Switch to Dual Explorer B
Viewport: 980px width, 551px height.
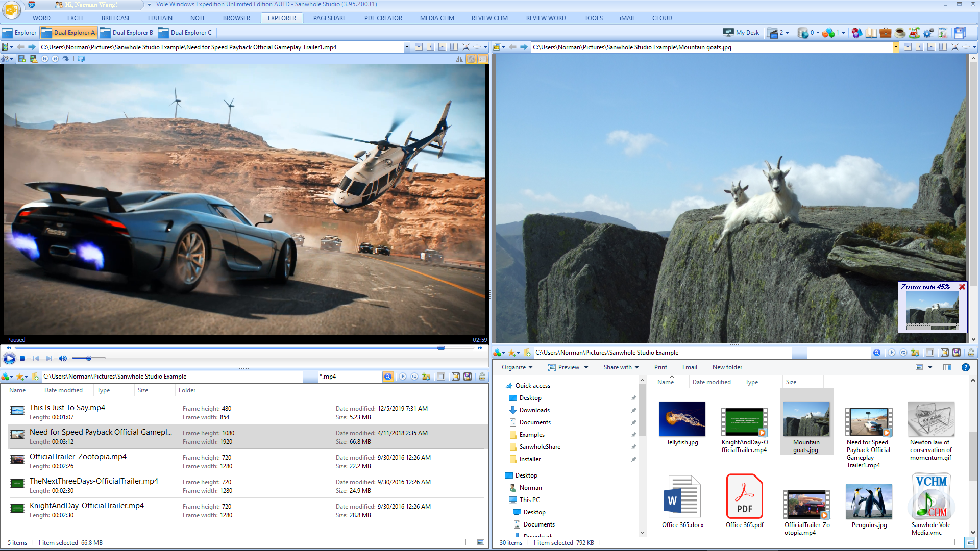click(x=127, y=33)
